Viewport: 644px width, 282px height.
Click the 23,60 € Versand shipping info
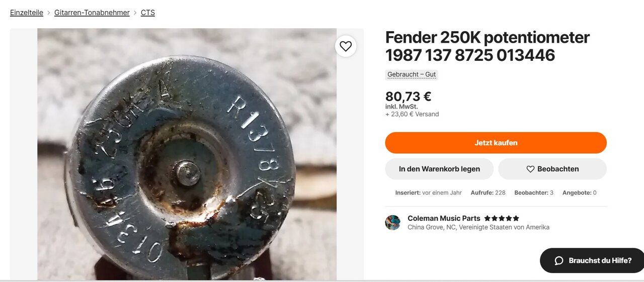pos(412,114)
